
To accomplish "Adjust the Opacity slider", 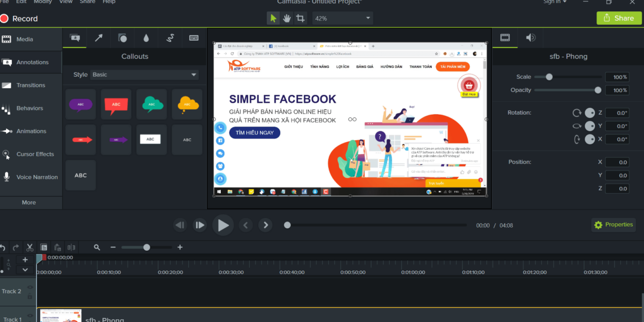I will pos(568,90).
